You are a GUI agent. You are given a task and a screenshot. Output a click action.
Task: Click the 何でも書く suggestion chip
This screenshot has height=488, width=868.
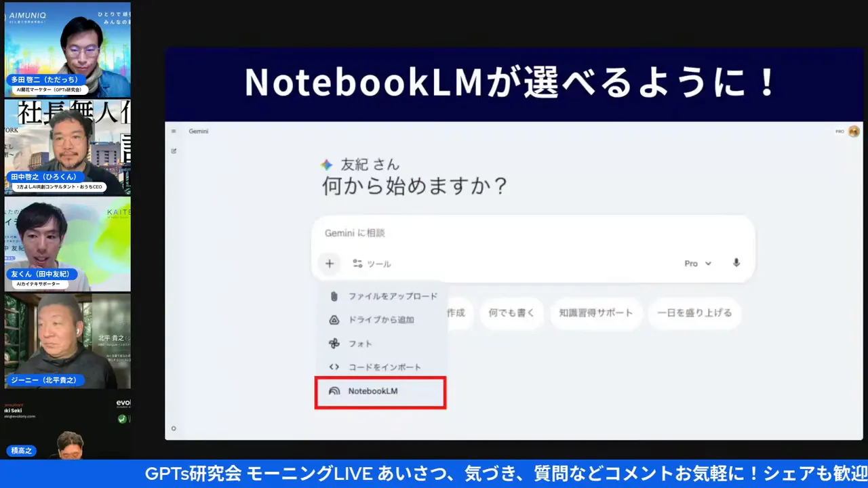(512, 313)
